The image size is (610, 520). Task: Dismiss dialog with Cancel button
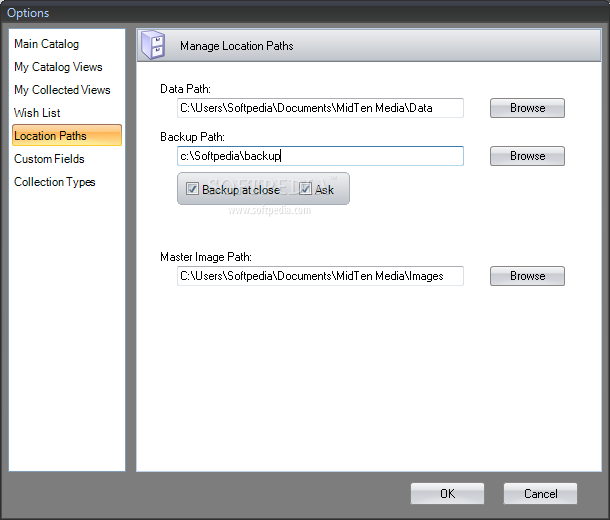point(540,494)
